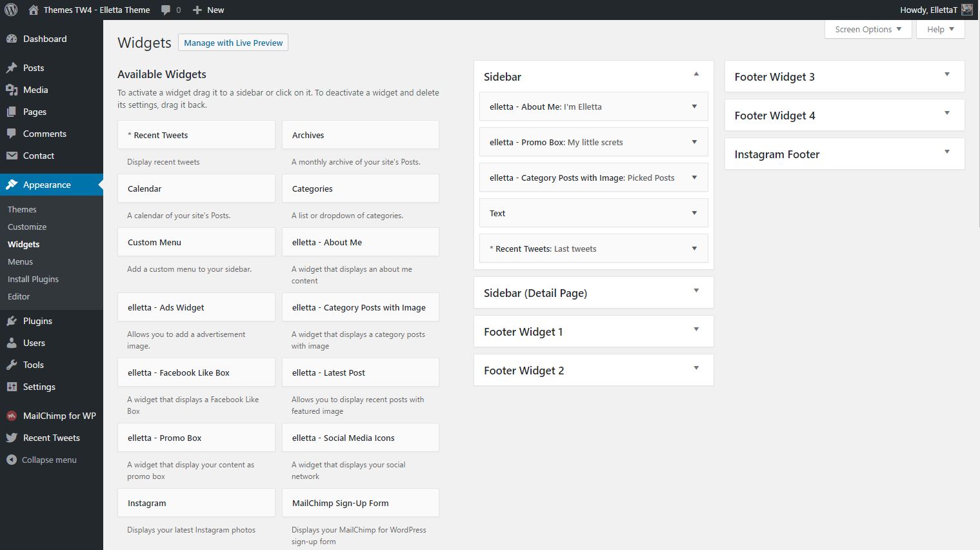The image size is (980, 550).
Task: Click the Settings sliders icon
Action: pyautogui.click(x=12, y=387)
